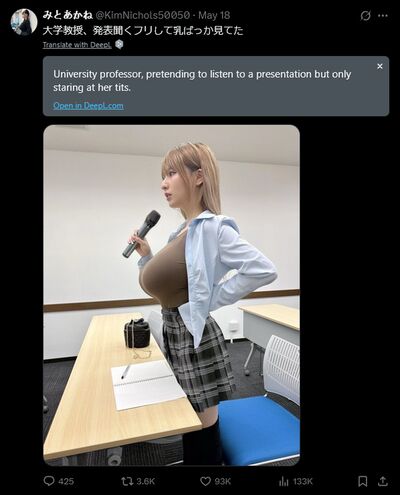Click the Translate with DeepL link
This screenshot has height=495, width=400.
click(x=77, y=45)
